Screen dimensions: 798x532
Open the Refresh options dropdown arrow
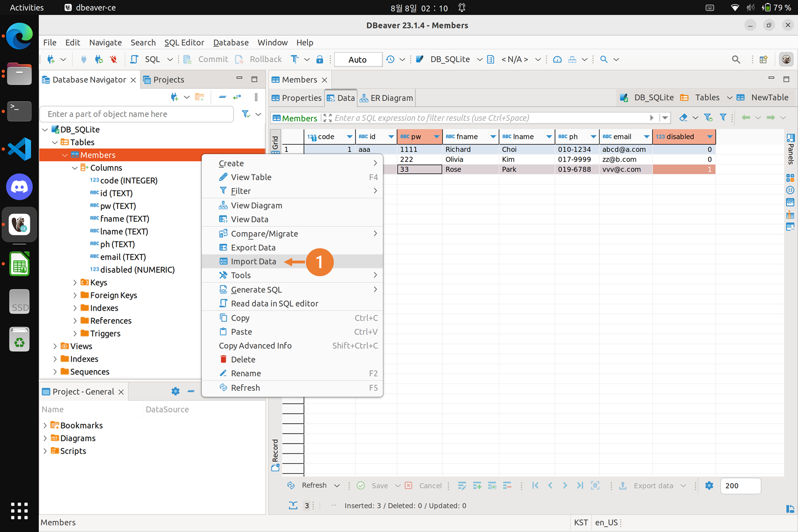[x=337, y=486]
